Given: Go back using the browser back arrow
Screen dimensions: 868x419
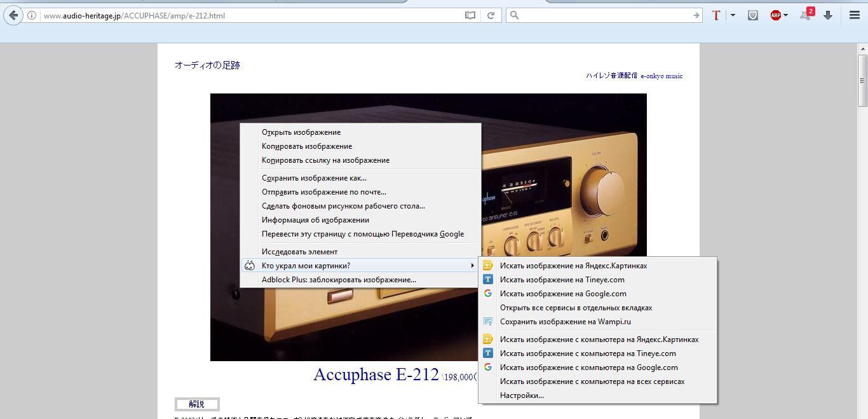Looking at the screenshot, I should click(13, 15).
